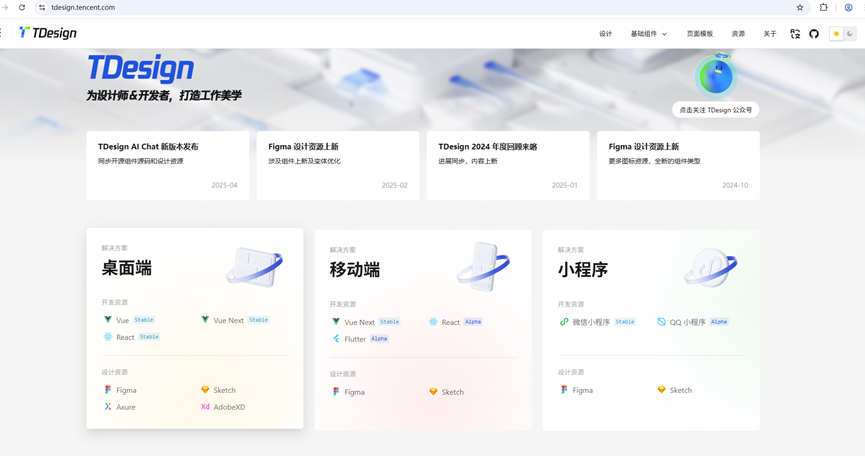The height and width of the screenshot is (456, 865).
Task: Click the 小程序 heading
Action: (583, 270)
